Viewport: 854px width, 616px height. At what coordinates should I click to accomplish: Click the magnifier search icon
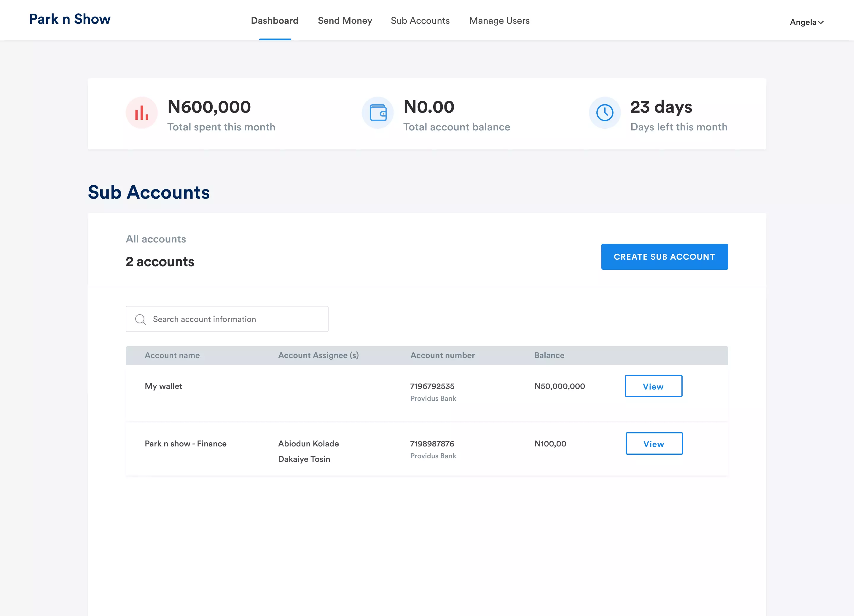point(141,319)
